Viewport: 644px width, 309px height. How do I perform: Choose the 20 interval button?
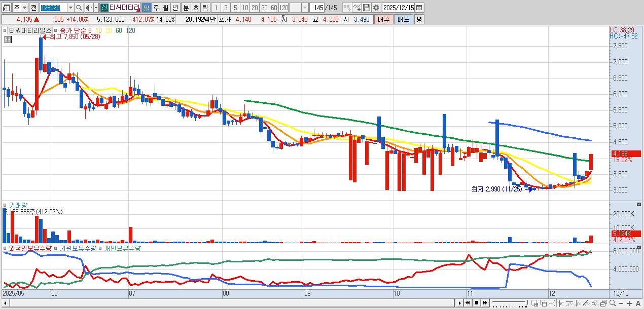click(x=255, y=8)
